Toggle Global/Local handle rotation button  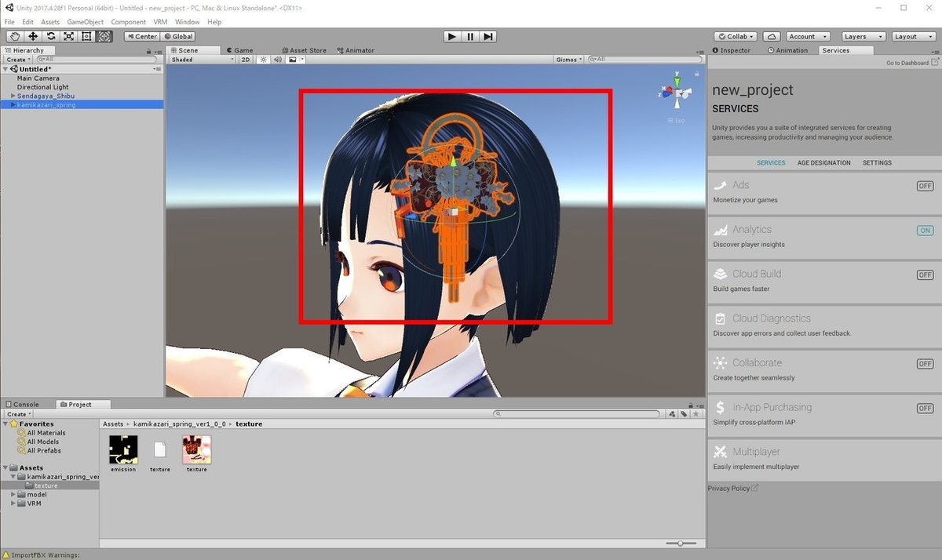click(x=178, y=36)
